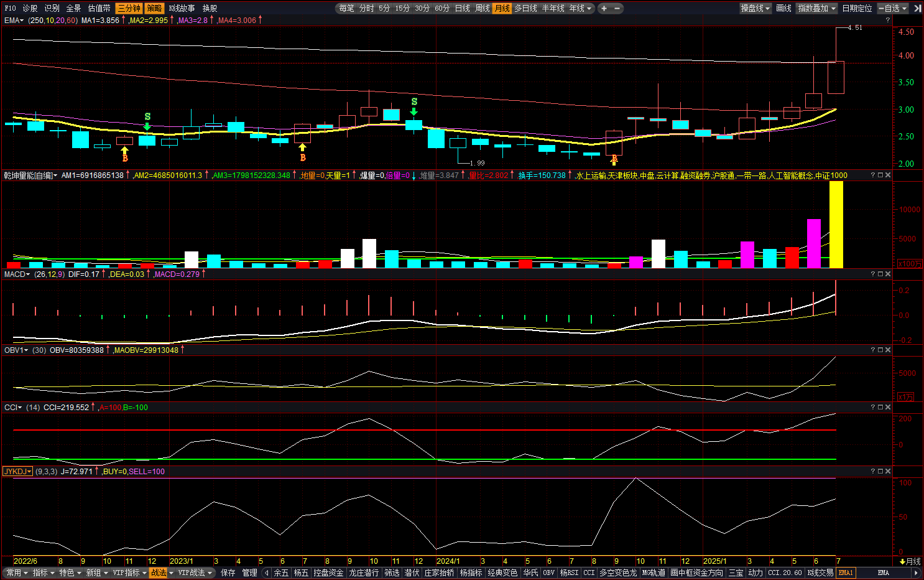Screen dimensions: 924x580
Task: Click the 日期定位 date locate button
Action: 857,8
